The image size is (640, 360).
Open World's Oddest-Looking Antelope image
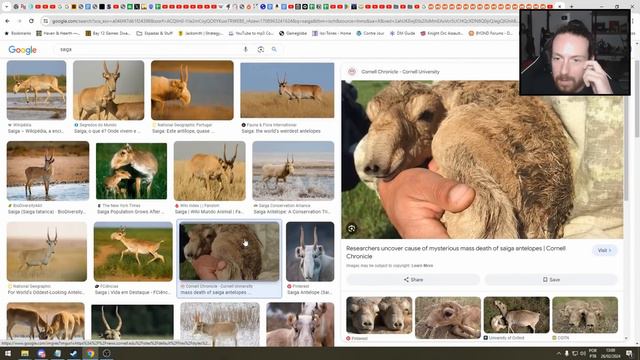[47, 251]
